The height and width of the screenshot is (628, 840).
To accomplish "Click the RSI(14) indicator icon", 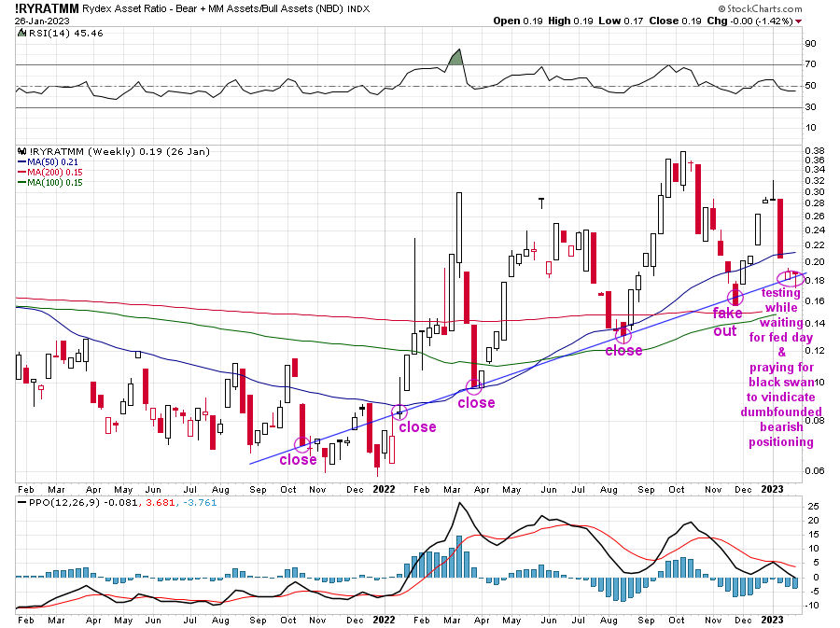I will click(x=21, y=33).
